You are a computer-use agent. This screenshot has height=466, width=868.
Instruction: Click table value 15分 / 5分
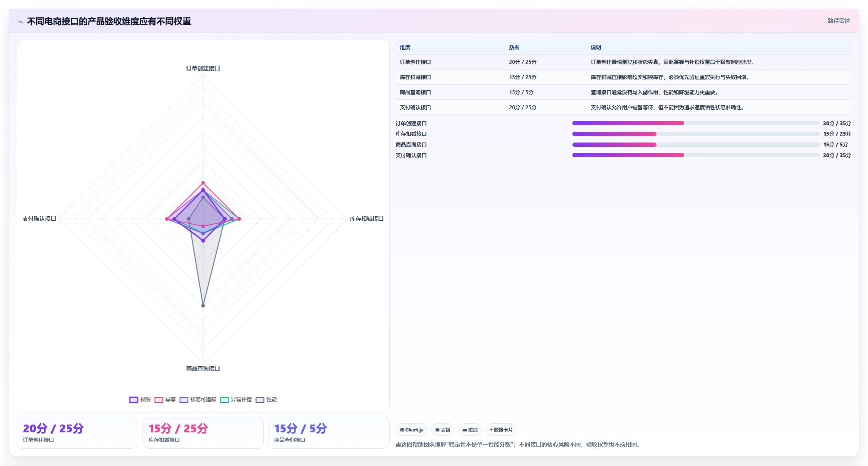tap(521, 92)
